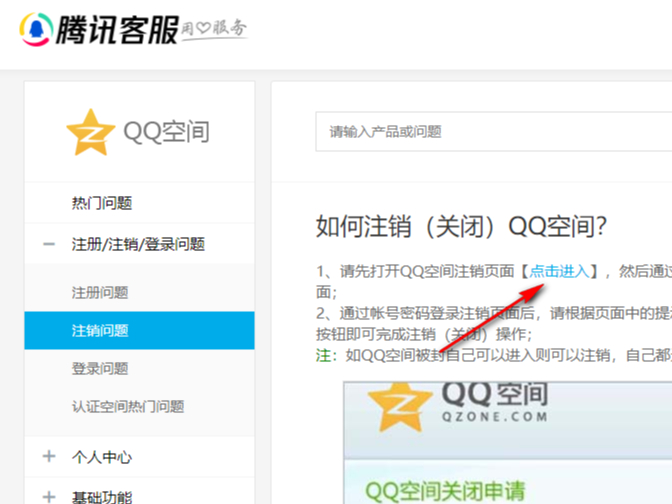Screen dimensions: 672x504
Task: Click the star logo inside the QZONE.COM screenshot
Action: coord(400,407)
